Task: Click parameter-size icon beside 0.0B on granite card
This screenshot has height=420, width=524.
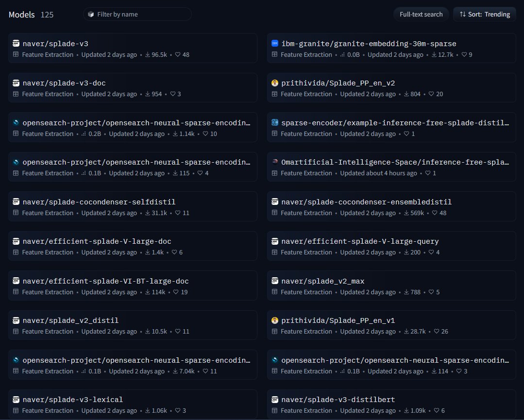Action: point(342,54)
